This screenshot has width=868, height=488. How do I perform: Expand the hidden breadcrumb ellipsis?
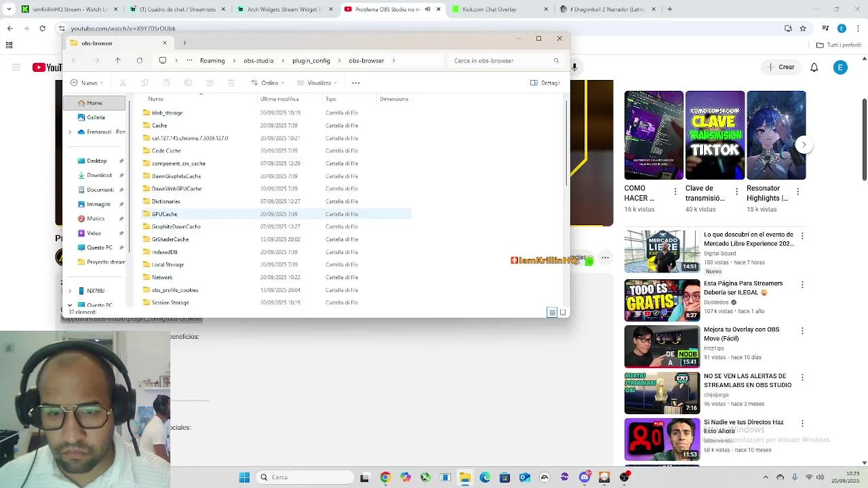(189, 60)
